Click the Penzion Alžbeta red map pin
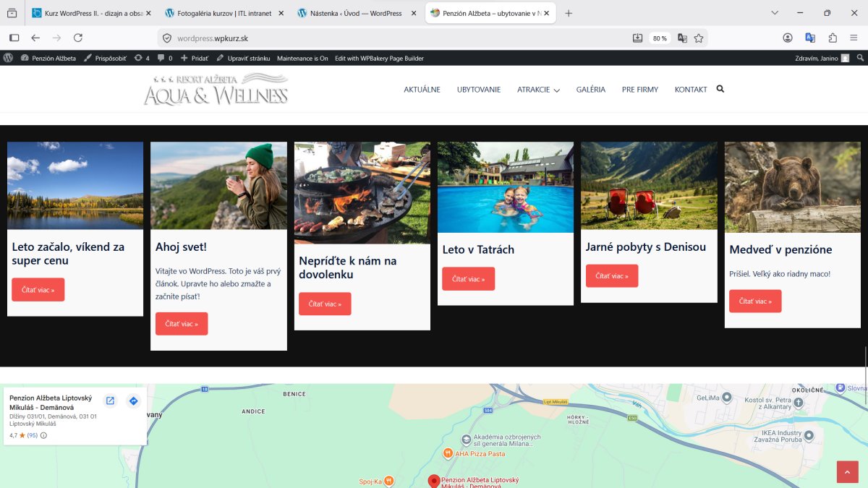 [433, 481]
